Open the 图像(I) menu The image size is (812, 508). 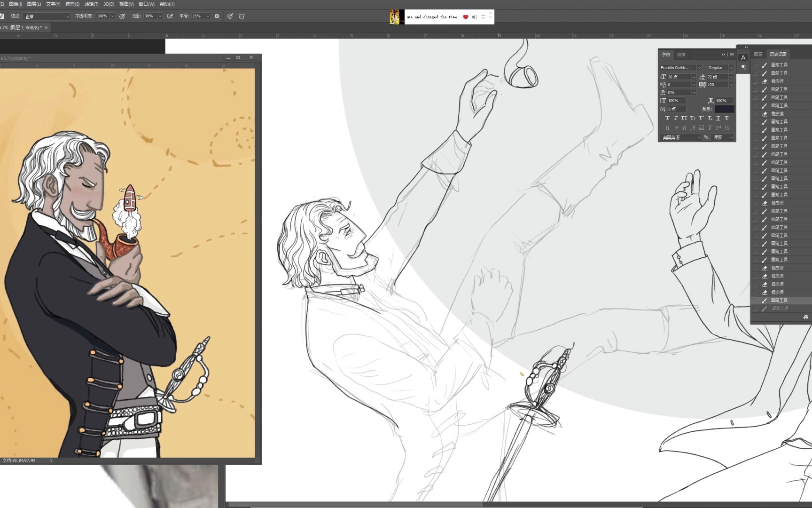pos(15,4)
